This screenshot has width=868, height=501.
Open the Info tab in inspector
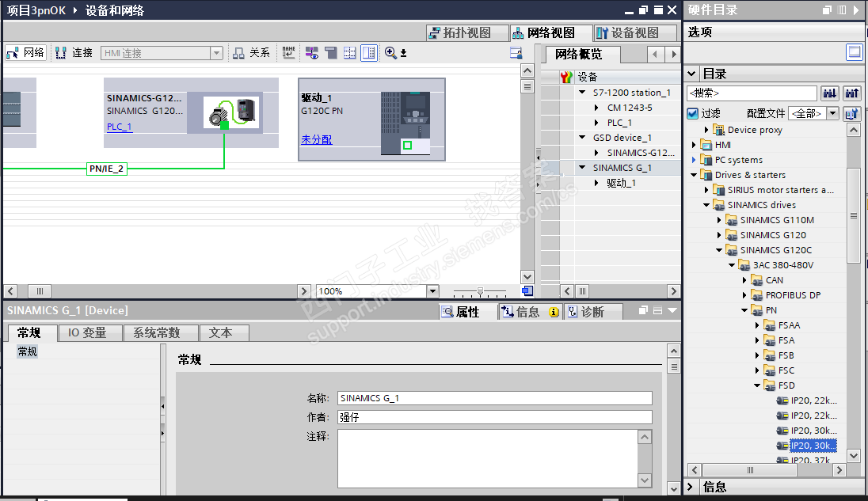pos(529,312)
